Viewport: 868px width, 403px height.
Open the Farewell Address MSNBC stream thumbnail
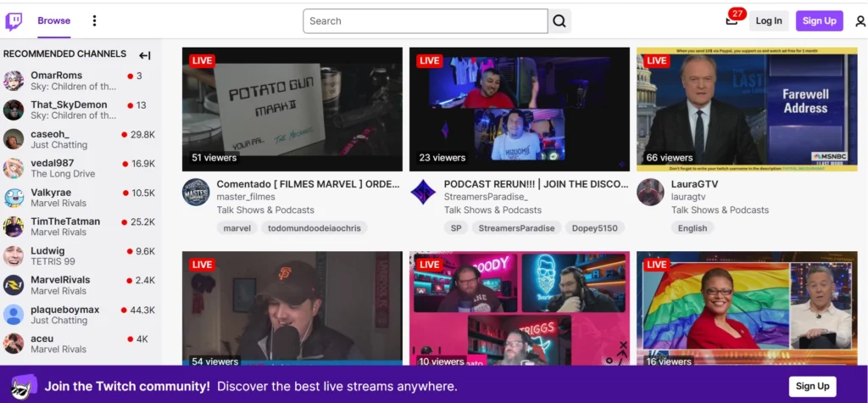tap(747, 109)
